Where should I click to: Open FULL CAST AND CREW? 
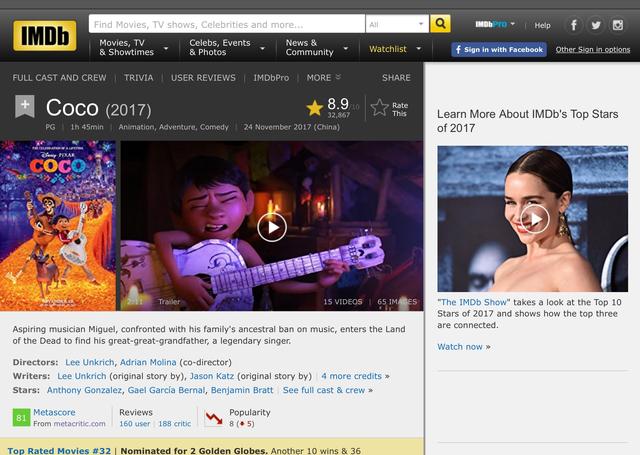click(x=59, y=78)
